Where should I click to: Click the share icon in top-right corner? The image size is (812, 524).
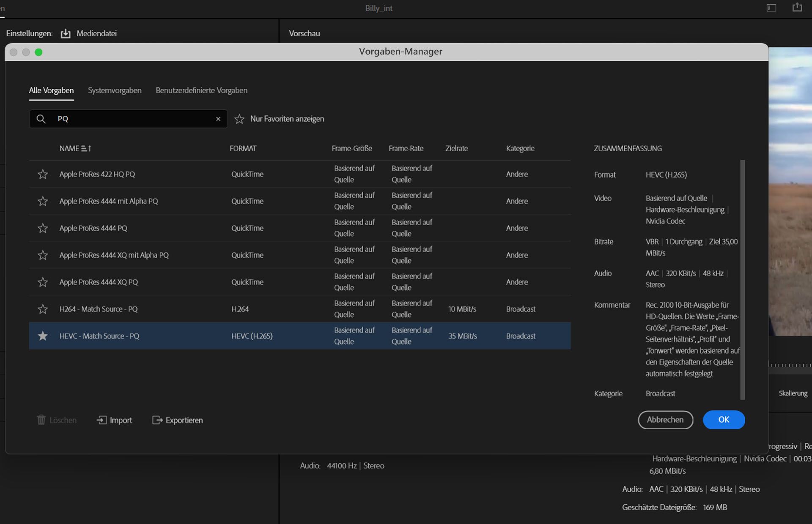point(797,7)
